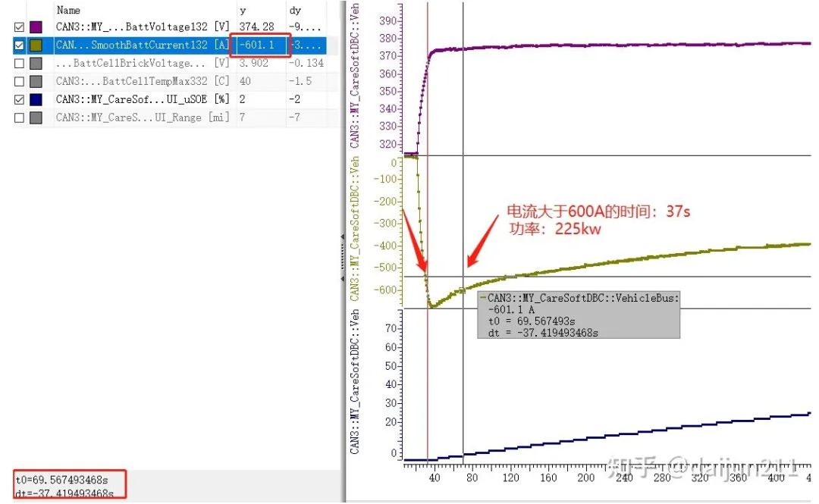Image resolution: width=819 pixels, height=504 pixels.
Task: Click the voltage y-axis label at 380
Action: click(x=388, y=38)
